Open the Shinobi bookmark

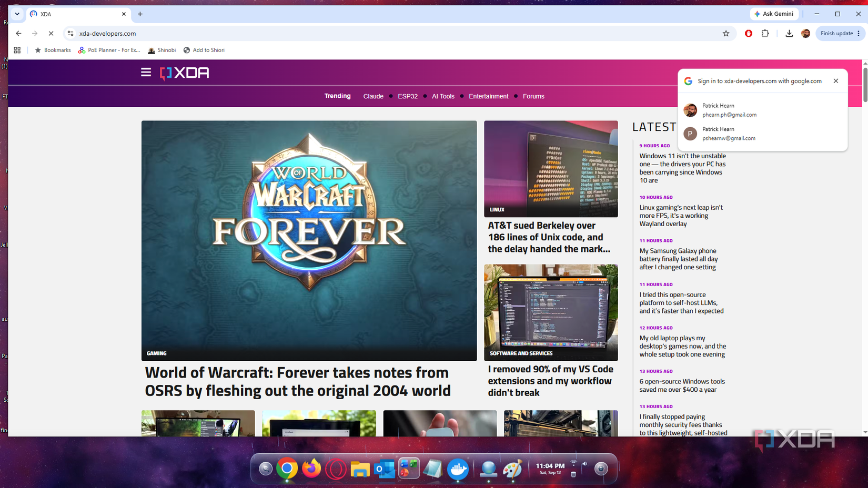pyautogui.click(x=162, y=50)
